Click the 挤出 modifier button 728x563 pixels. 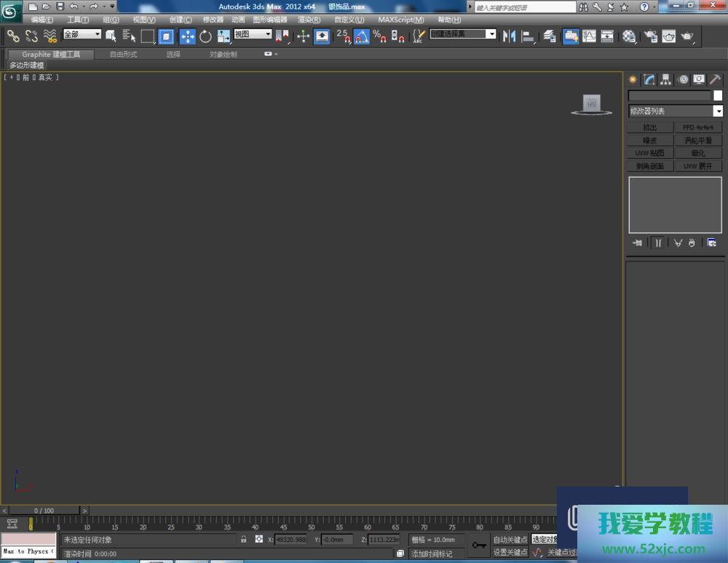coord(650,127)
